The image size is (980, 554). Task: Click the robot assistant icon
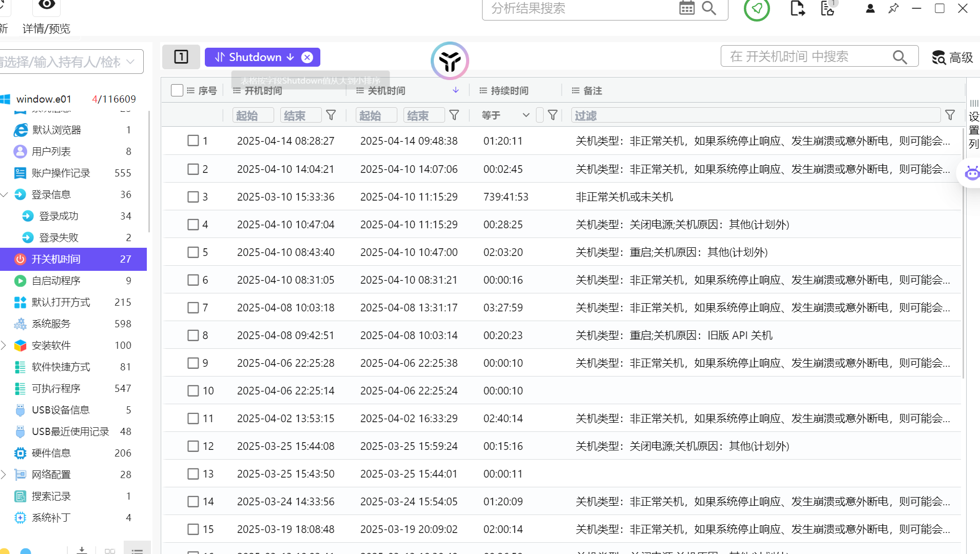click(x=972, y=173)
